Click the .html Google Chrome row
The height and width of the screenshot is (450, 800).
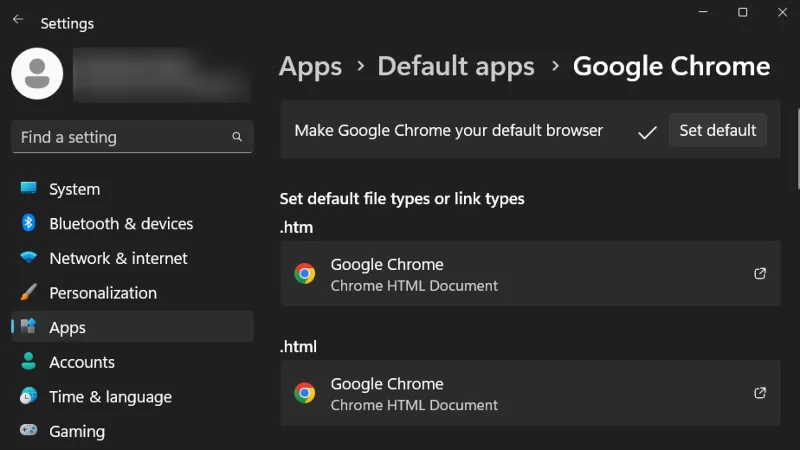(530, 393)
